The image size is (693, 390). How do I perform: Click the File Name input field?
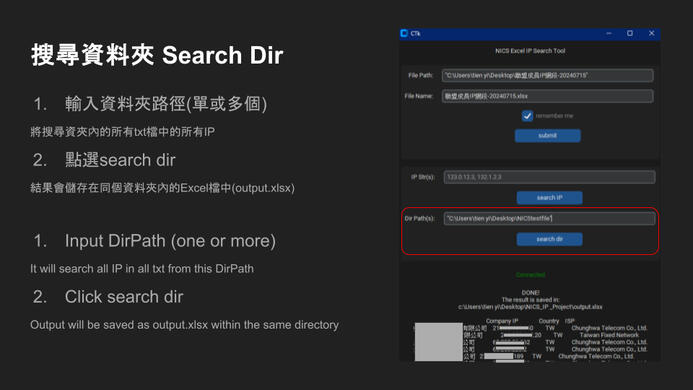547,96
